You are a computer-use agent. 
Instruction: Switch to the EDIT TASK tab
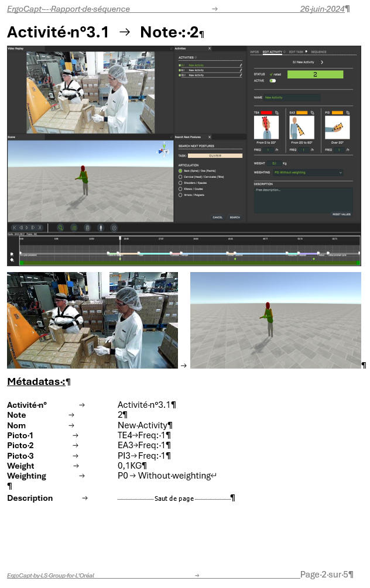[296, 51]
